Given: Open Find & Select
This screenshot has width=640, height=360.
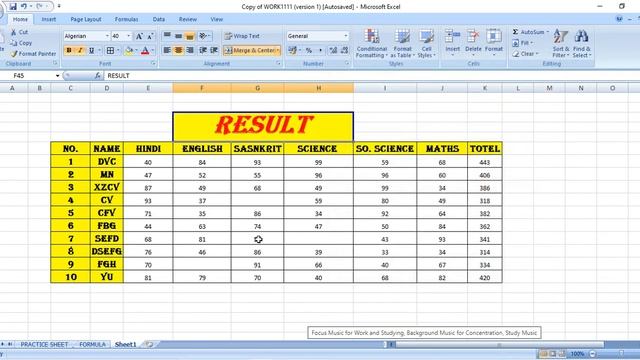Looking at the screenshot, I should (x=581, y=43).
